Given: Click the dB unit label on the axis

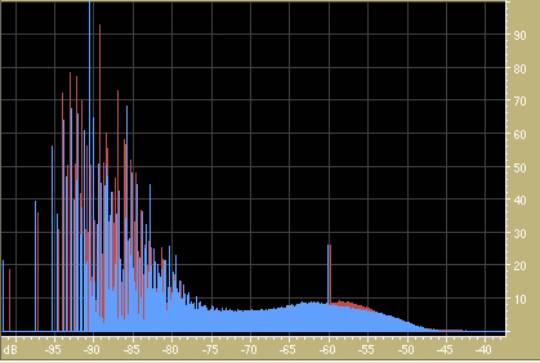Looking at the screenshot, I should click(10, 350).
